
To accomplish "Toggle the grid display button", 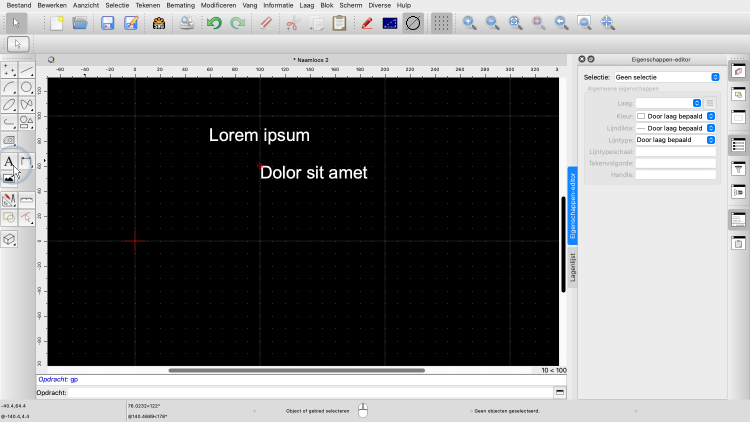I will (x=441, y=23).
